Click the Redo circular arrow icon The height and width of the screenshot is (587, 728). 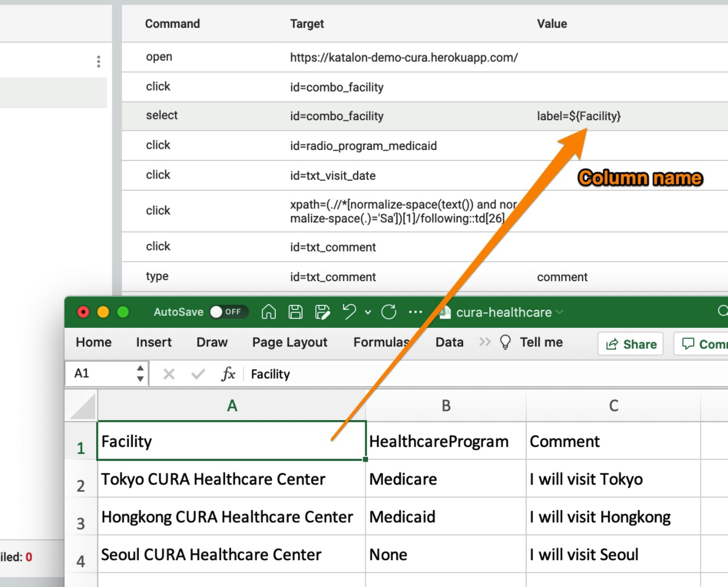pyautogui.click(x=388, y=312)
